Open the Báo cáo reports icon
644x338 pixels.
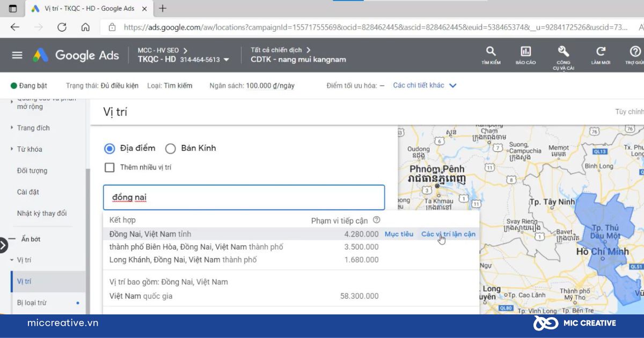pos(525,52)
